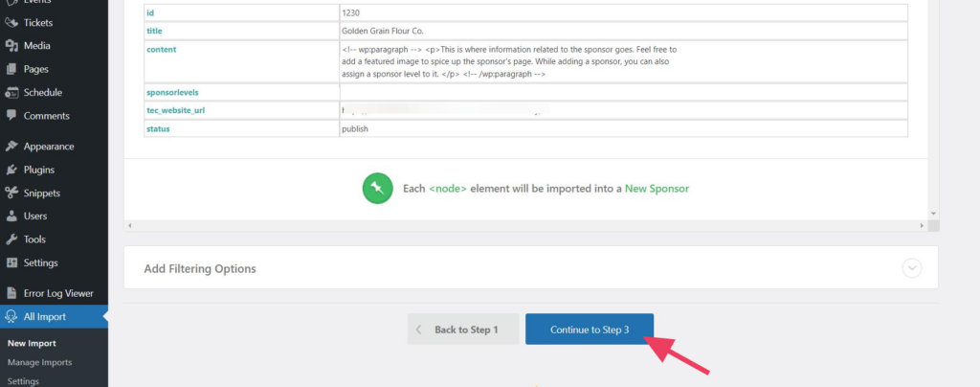Select the All Import menu
Screen dimensions: 980x387
44,316
